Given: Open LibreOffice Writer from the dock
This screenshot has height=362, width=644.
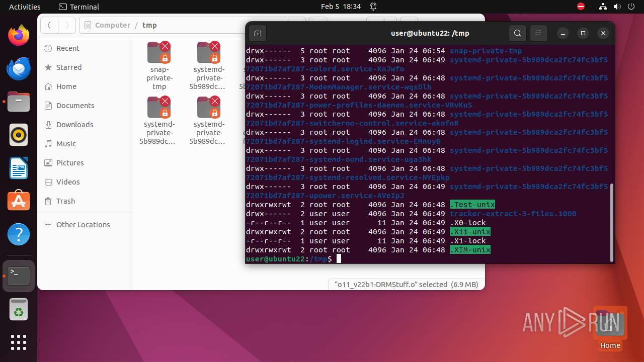Looking at the screenshot, I should [19, 168].
